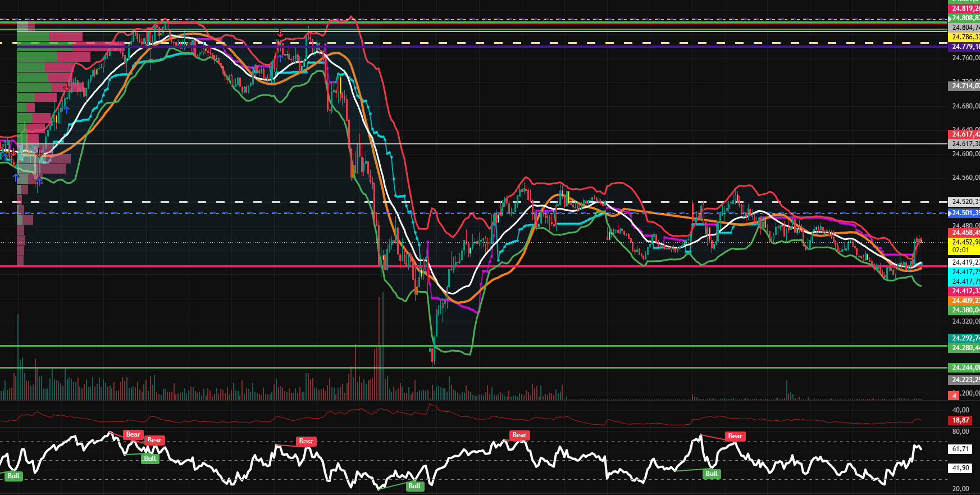Select the white 24.419,27 price label
Screen dimensions: 980x495
(964, 262)
